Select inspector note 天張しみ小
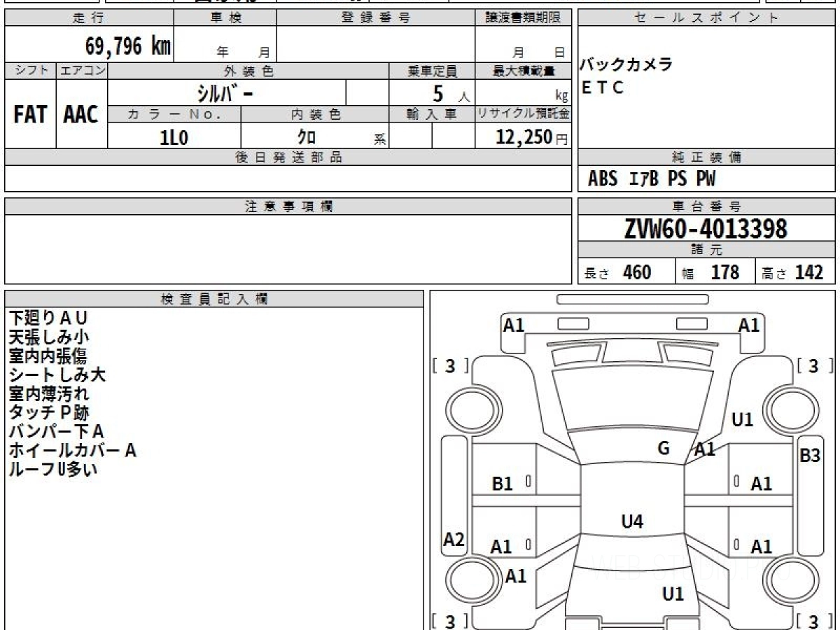 pyautogui.click(x=48, y=337)
